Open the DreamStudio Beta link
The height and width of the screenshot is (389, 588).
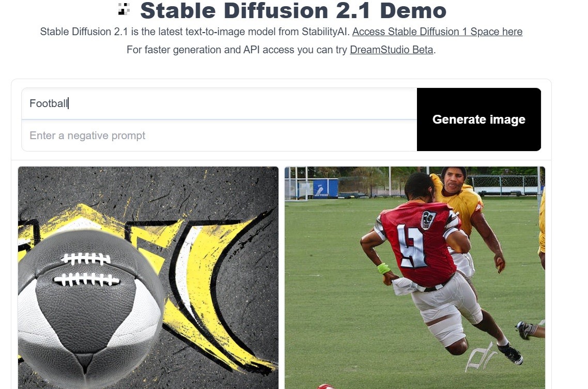coord(392,50)
